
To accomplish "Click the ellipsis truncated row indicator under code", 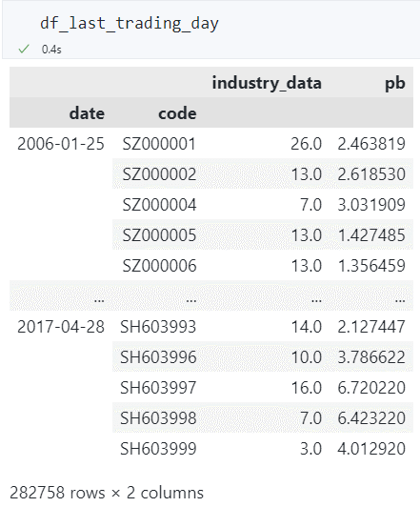I will pyautogui.click(x=191, y=300).
